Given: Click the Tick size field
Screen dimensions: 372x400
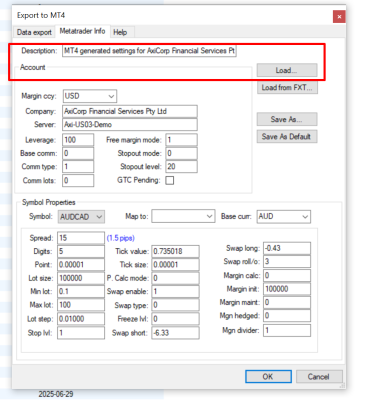Looking at the screenshot, I should coord(175,265).
